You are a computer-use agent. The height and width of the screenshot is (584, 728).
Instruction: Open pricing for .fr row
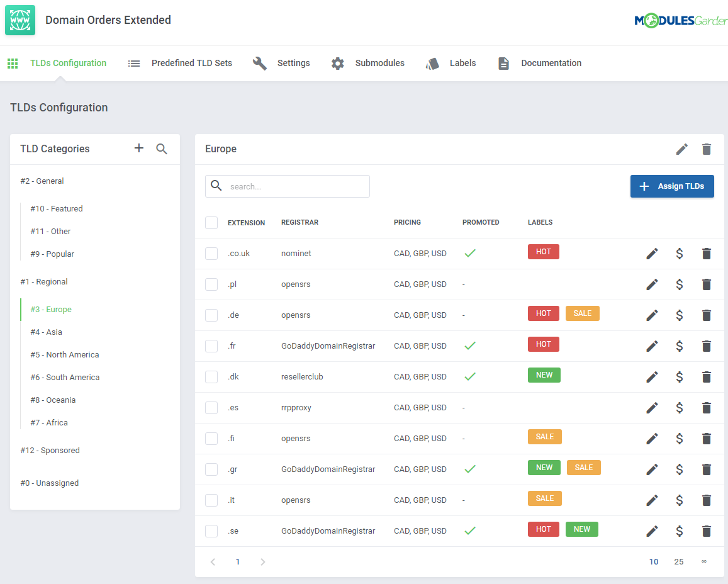680,346
